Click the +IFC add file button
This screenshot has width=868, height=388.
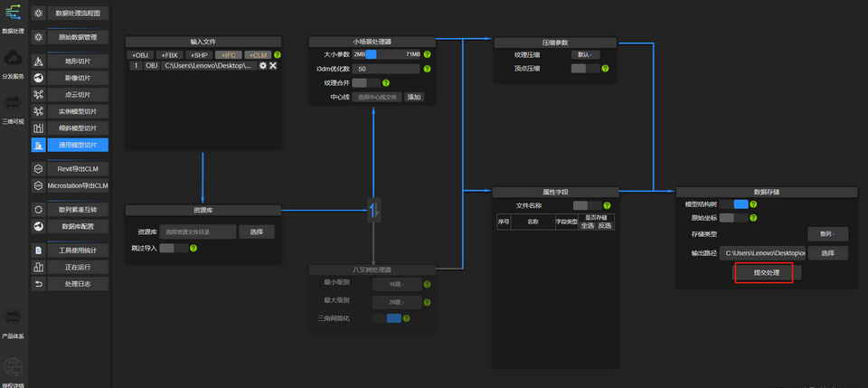point(229,55)
